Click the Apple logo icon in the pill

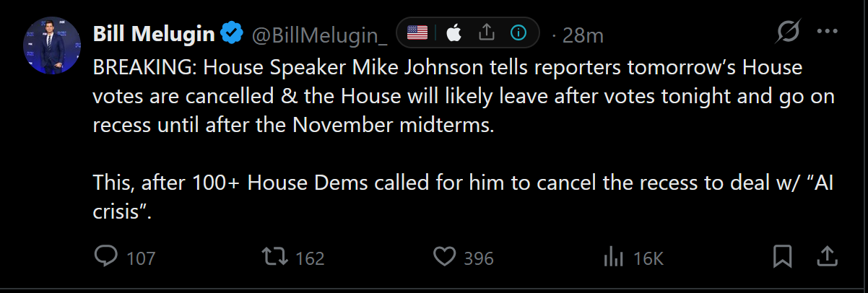(454, 32)
